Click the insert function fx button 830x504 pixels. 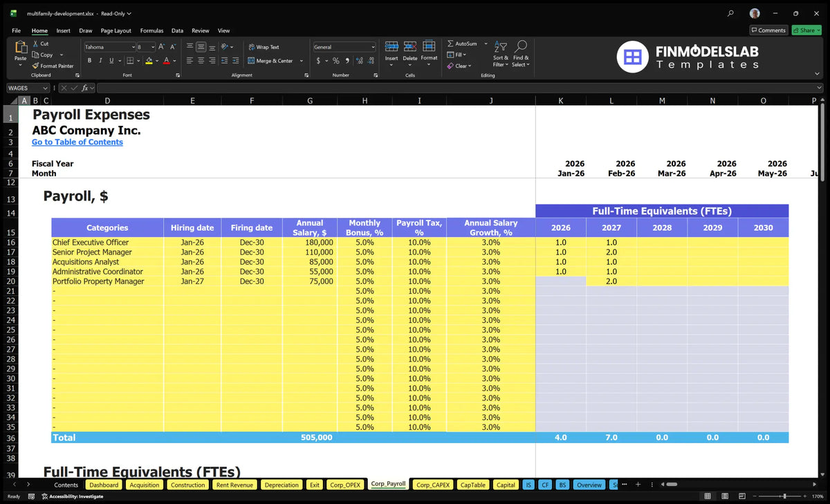(x=85, y=88)
